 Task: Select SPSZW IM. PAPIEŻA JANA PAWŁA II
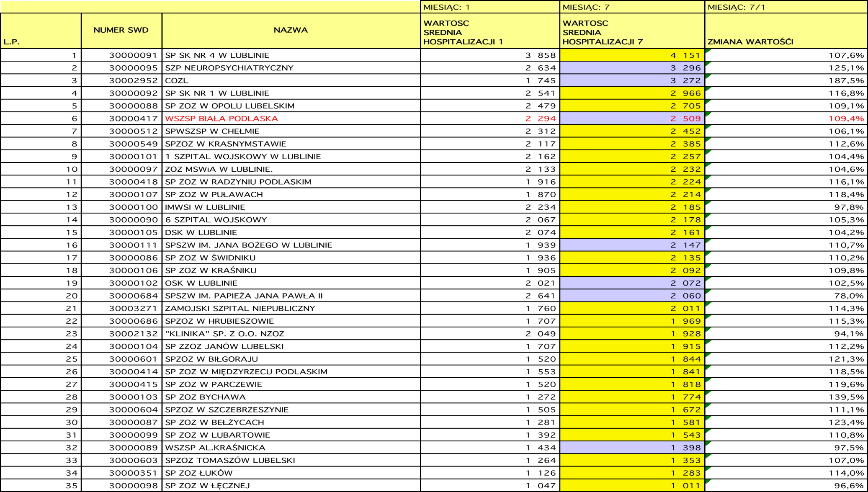pyautogui.click(x=291, y=296)
